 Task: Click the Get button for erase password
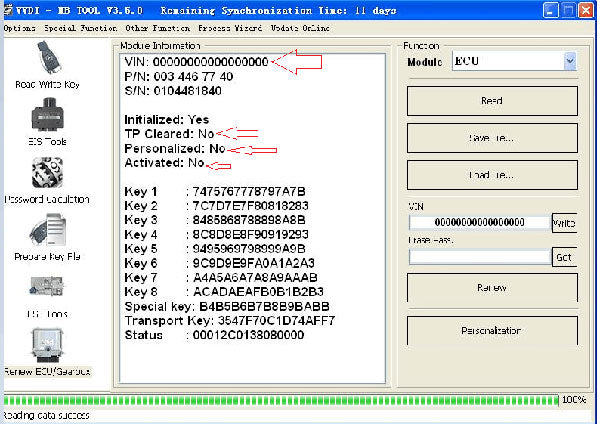pyautogui.click(x=564, y=256)
